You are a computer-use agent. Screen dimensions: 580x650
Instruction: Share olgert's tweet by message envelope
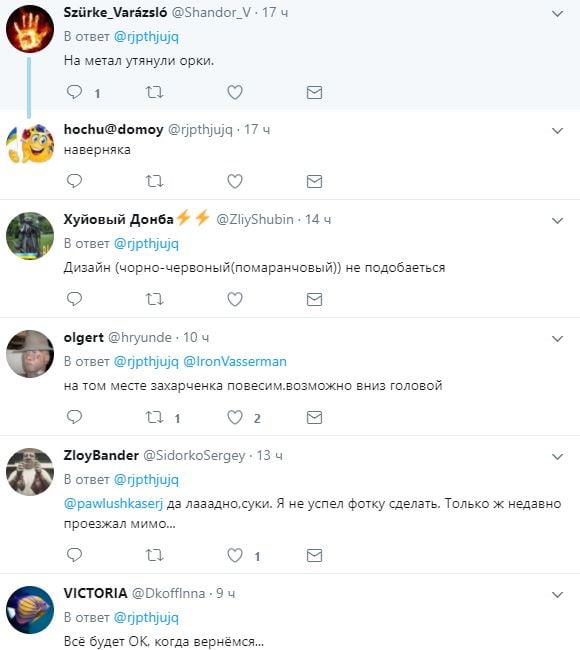coord(314,417)
